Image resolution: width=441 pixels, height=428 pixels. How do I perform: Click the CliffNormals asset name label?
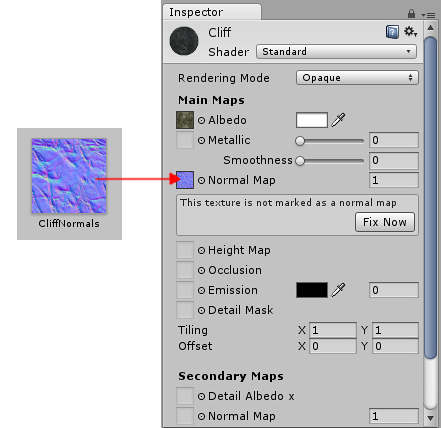[69, 223]
